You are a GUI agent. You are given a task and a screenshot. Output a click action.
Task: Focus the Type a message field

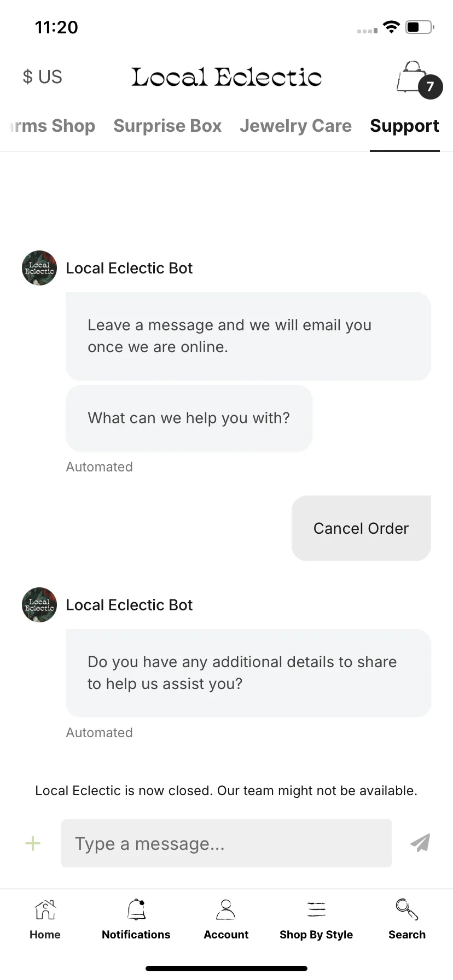click(226, 843)
